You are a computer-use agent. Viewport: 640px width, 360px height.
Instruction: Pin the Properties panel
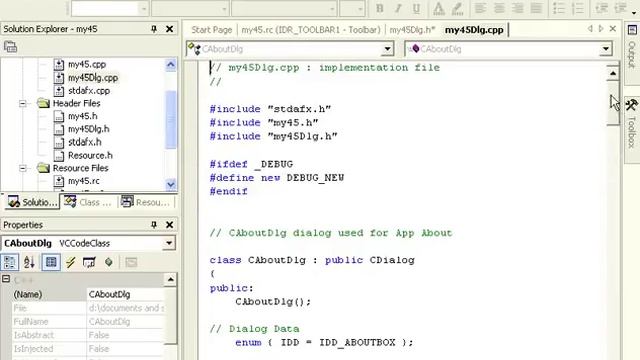pos(154,224)
